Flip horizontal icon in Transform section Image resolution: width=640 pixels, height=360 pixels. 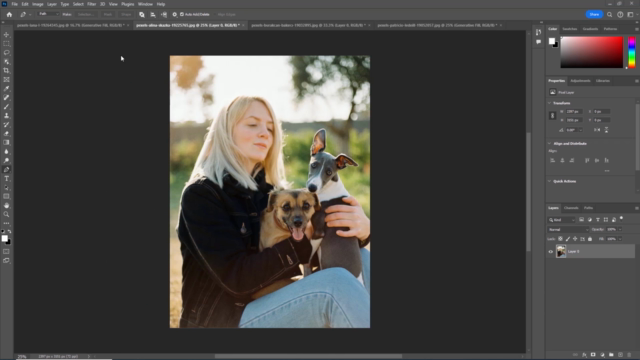click(x=597, y=130)
